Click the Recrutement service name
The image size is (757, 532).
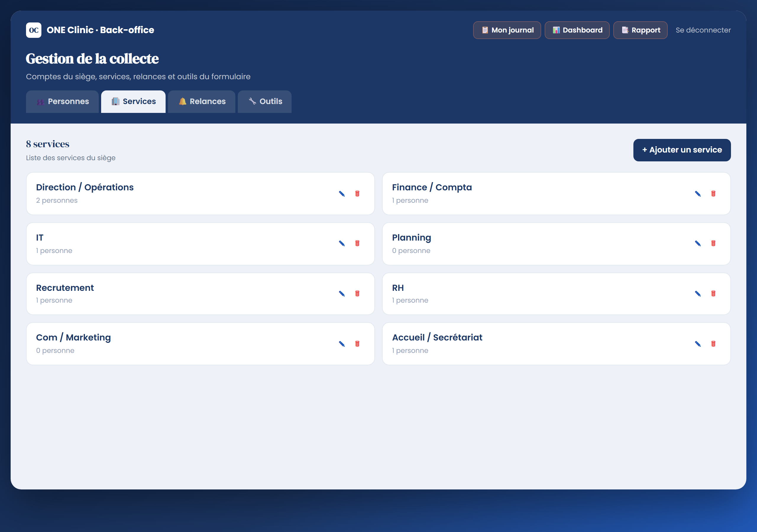pyautogui.click(x=65, y=288)
